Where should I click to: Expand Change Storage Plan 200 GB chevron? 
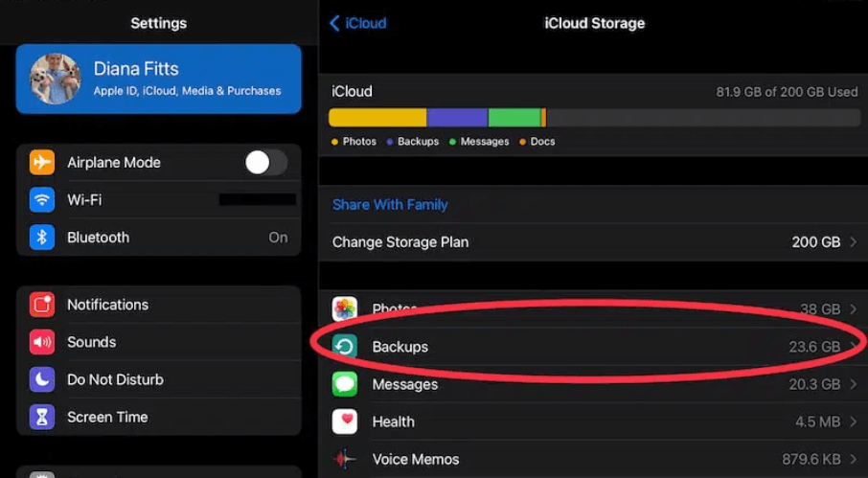click(x=853, y=242)
